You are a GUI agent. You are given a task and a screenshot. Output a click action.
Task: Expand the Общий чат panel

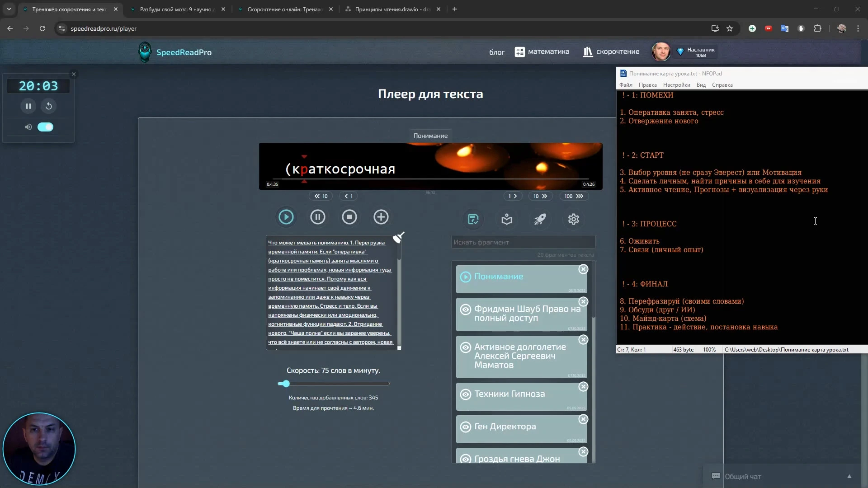(x=849, y=476)
